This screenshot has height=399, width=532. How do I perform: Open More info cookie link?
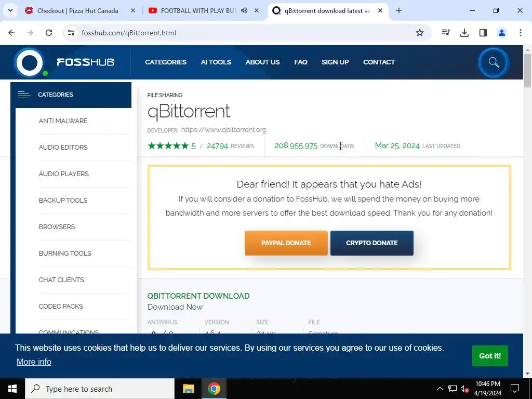[34, 362]
